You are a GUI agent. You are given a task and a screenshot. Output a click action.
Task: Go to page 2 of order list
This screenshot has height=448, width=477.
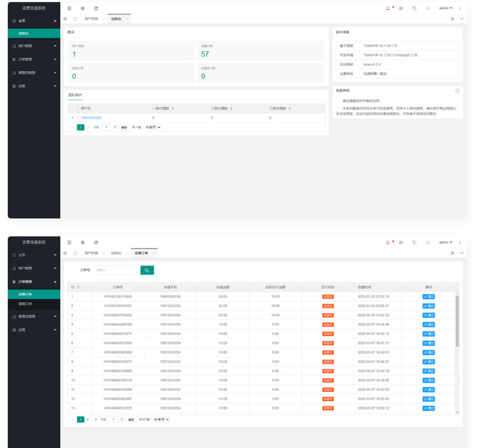87,419
